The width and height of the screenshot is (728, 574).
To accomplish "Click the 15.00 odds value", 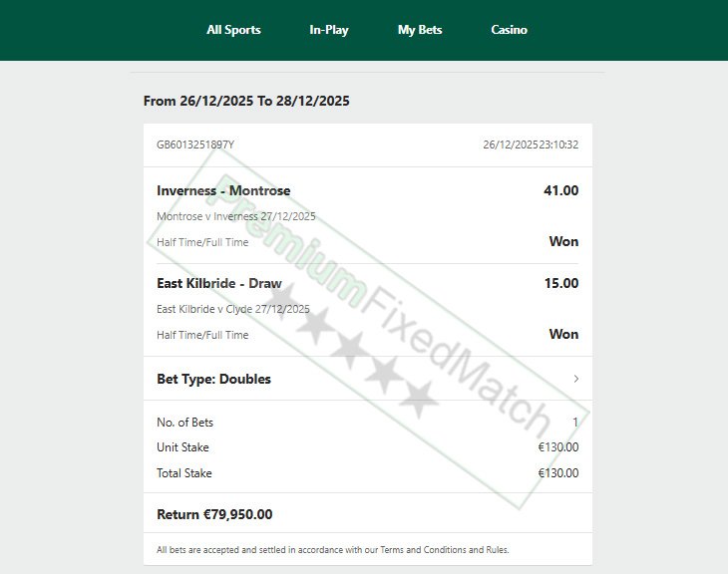I will pos(561,283).
